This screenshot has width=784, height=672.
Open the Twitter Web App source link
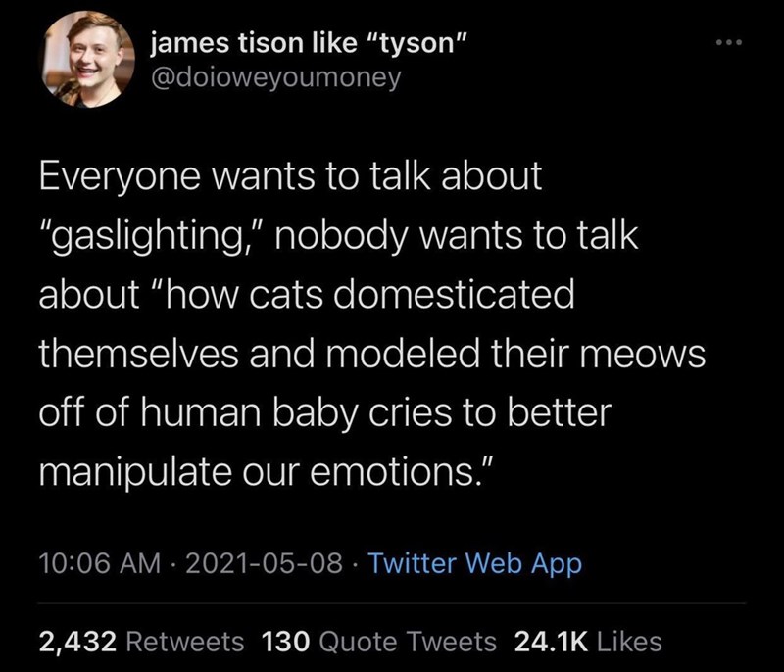pos(477,563)
